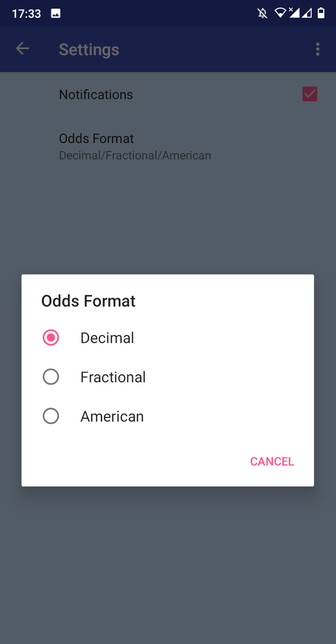Tap the muted notifications bell icon
This screenshot has height=644, width=336.
point(262,13)
